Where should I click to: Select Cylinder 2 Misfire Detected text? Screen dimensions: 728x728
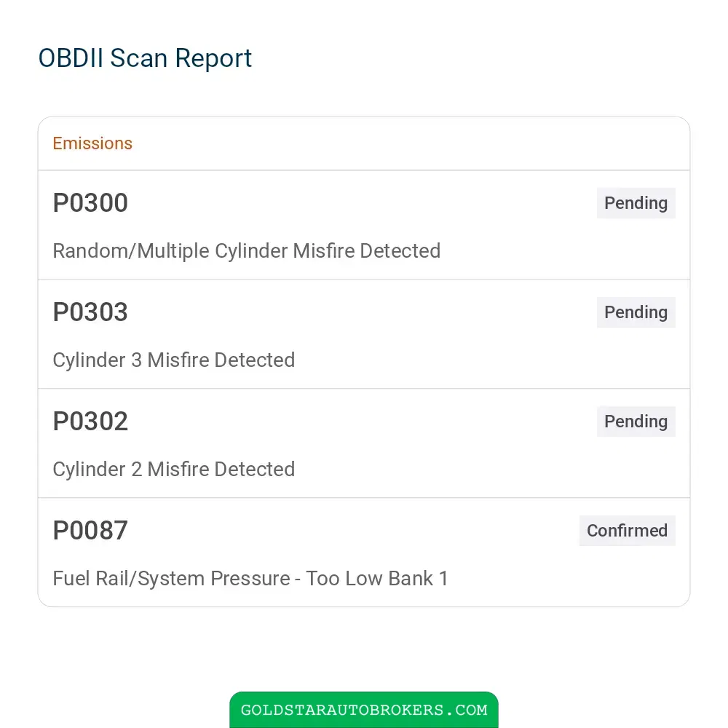point(174,470)
